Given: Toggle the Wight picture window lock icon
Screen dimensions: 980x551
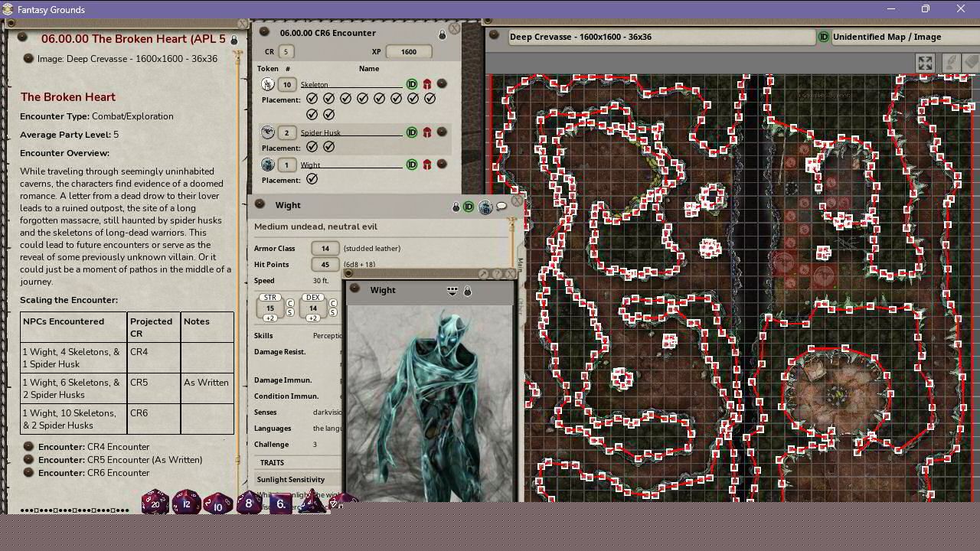Looking at the screenshot, I should [467, 291].
